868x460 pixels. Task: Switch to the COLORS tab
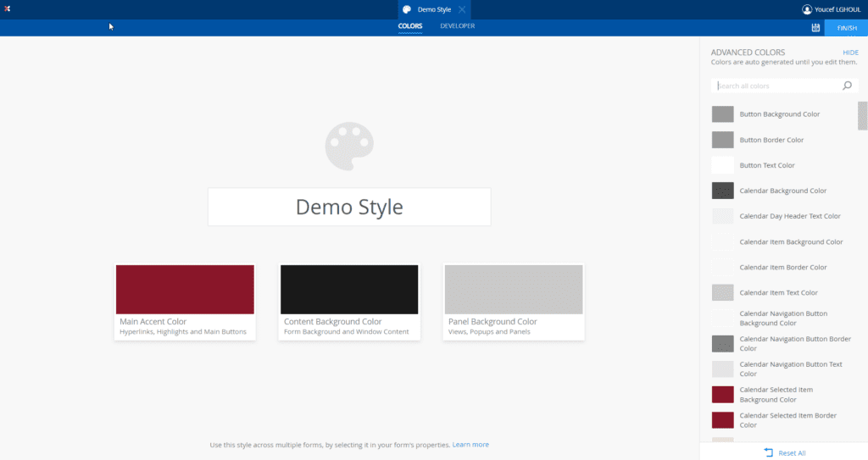click(410, 26)
